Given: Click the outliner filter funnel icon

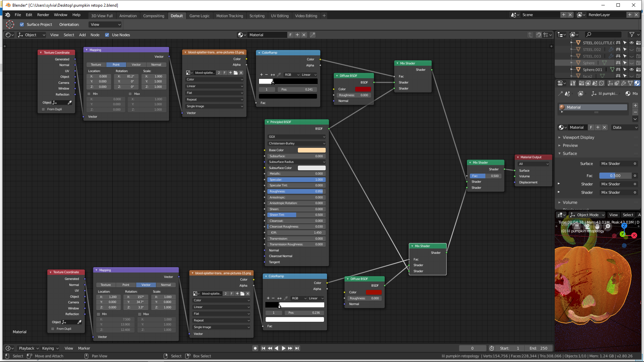Looking at the screenshot, I should point(632,35).
